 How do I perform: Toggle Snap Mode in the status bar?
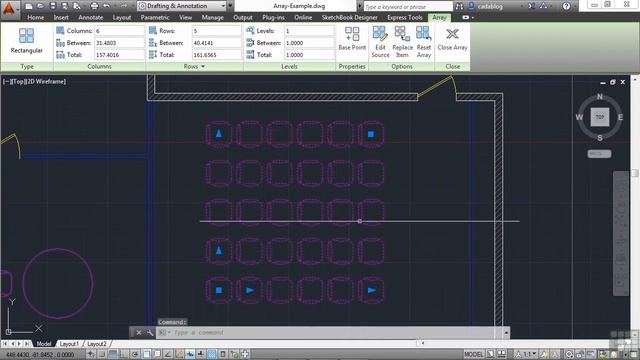(x=102, y=354)
